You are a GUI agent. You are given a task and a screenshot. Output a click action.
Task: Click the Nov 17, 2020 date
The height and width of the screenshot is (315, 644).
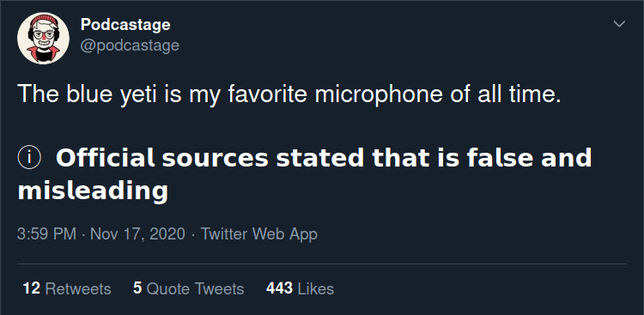(x=137, y=234)
